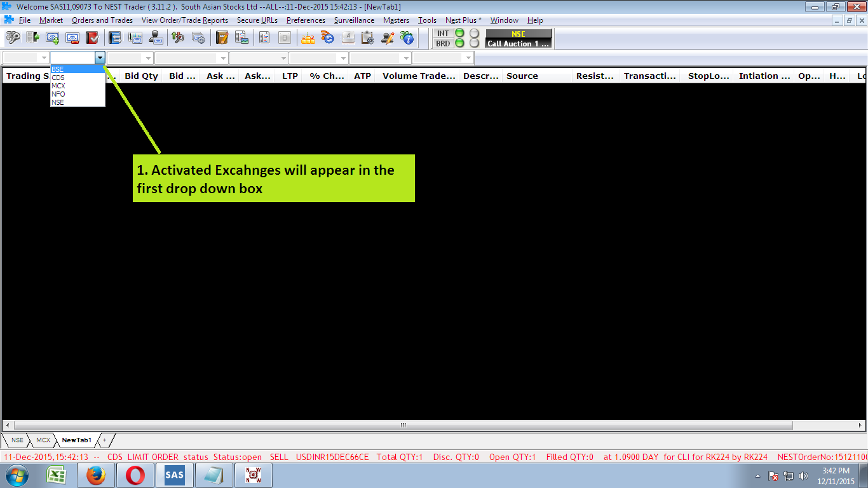Image resolution: width=868 pixels, height=488 pixels.
Task: Open the Secure URLs menu
Action: pos(257,20)
